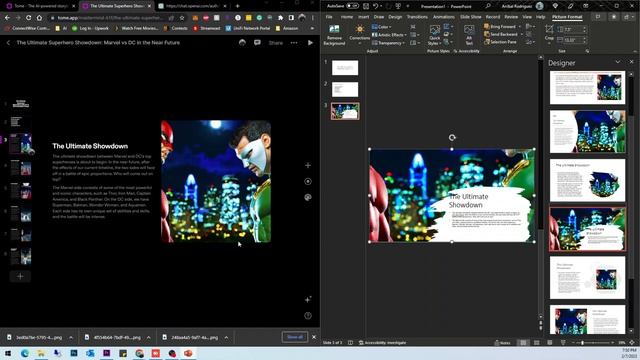Add a new page in Tome sidebar
Screen dimensions: 640x360
pyautogui.click(x=20, y=276)
